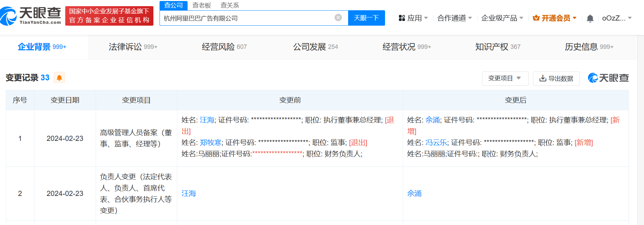Open the 企业背景 tab
Image resolution: width=644 pixels, height=225 pixels.
(x=42, y=47)
